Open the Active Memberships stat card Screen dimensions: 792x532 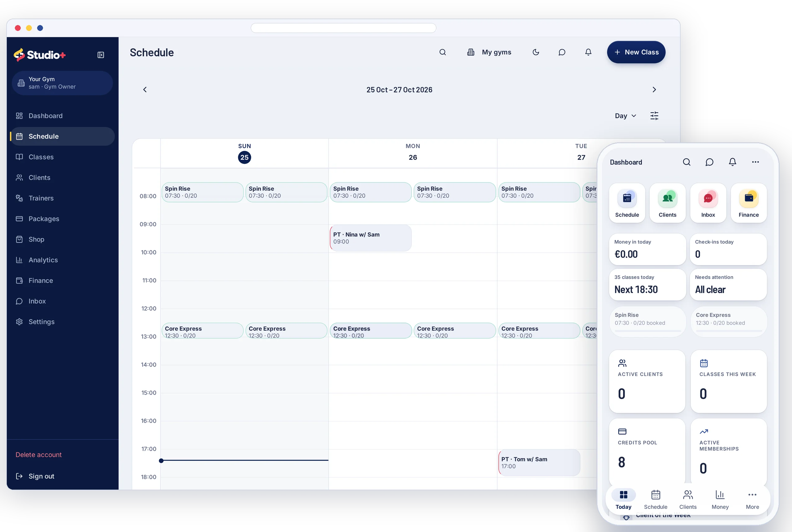pos(729,451)
